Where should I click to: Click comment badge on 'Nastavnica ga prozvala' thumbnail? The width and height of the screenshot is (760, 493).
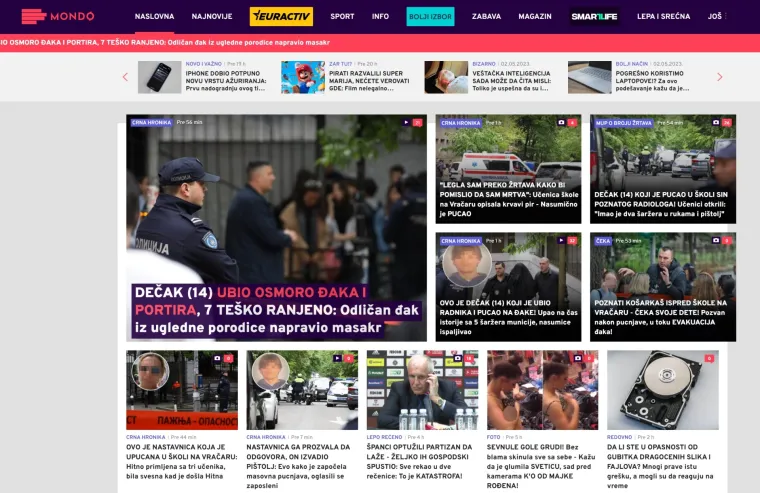tap(348, 358)
